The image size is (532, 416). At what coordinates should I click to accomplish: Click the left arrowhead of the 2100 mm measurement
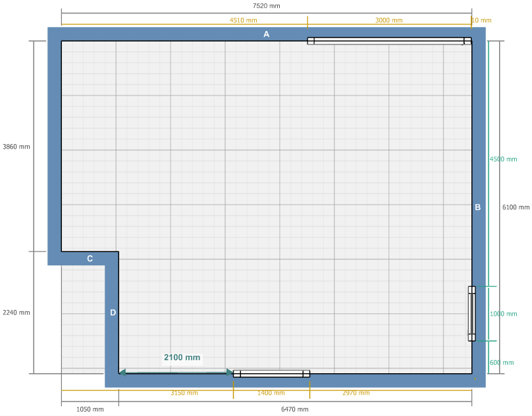tap(122, 373)
